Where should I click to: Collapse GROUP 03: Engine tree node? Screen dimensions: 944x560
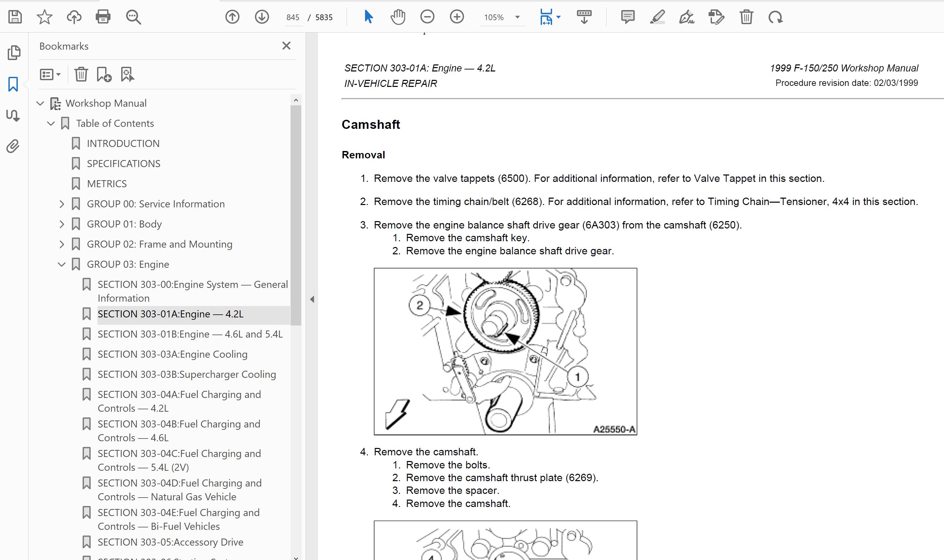(x=61, y=264)
